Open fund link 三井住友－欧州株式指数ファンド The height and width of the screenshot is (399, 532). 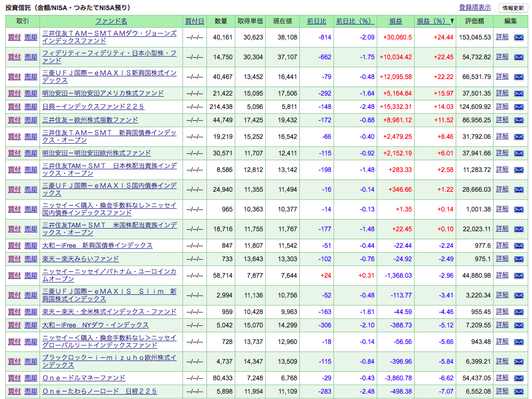coord(90,120)
